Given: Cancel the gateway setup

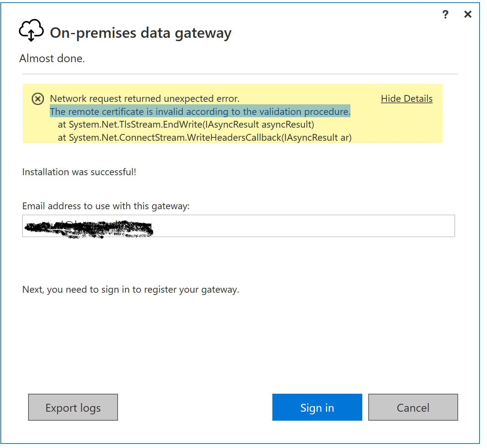Looking at the screenshot, I should click(x=413, y=407).
